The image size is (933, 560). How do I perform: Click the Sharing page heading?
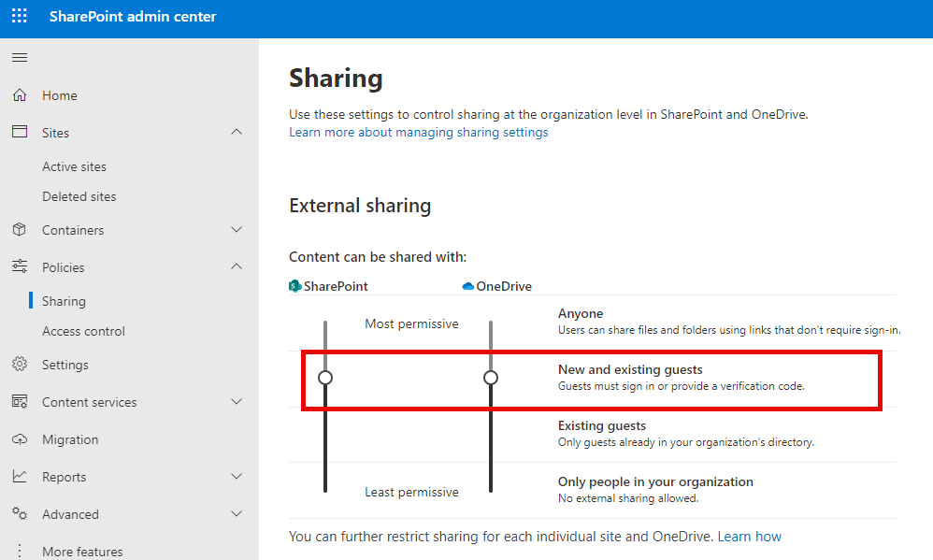coord(336,79)
